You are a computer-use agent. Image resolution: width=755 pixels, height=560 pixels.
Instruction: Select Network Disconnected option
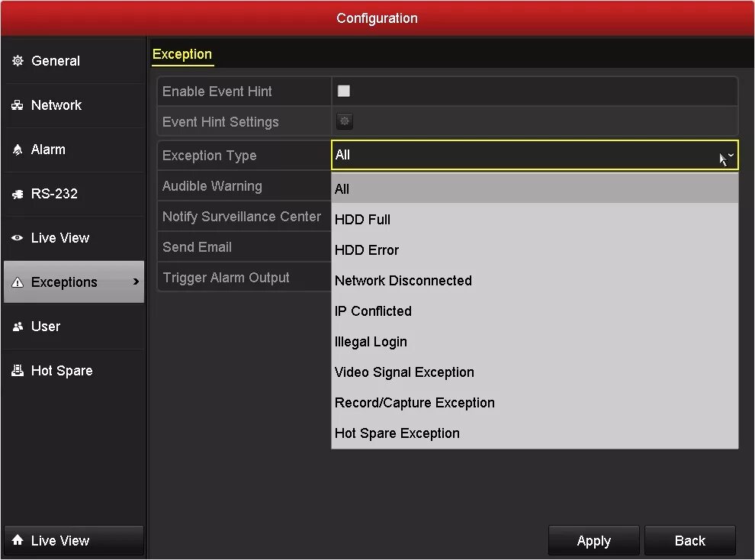click(x=535, y=280)
